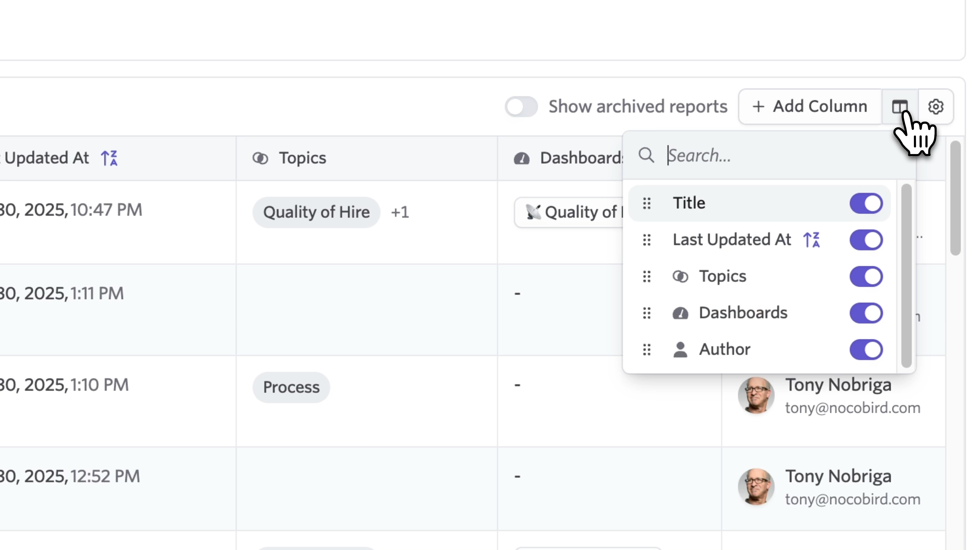Viewport: 980px width, 550px height.
Task: Click sort icon next to Last Updated At in picker
Action: [x=812, y=240]
